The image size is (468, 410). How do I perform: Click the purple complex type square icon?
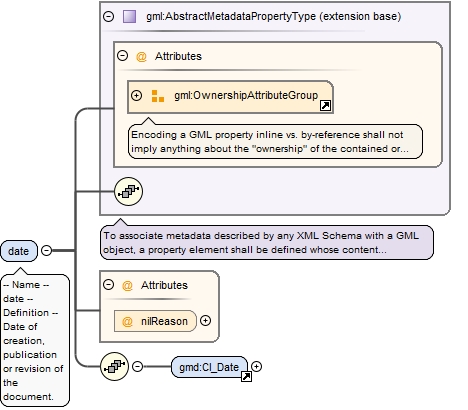(129, 16)
